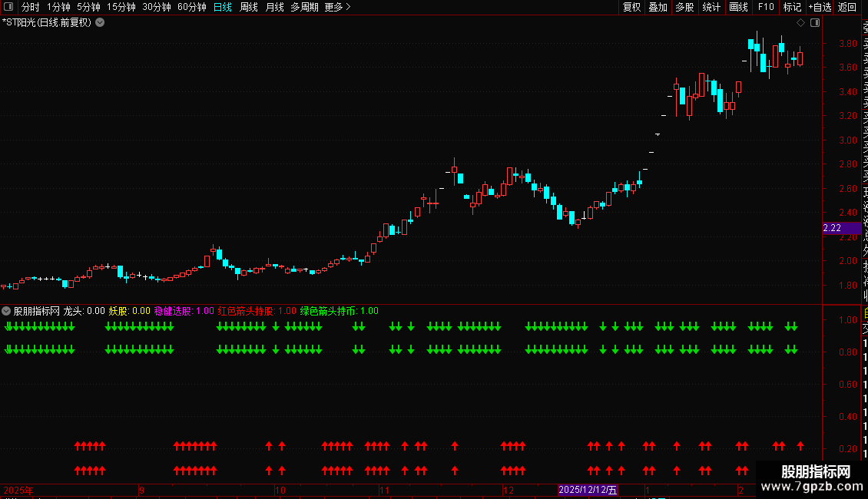This screenshot has height=499, width=868.
Task: Click the 红色箭头持股: 1.00 label
Action: [x=257, y=311]
